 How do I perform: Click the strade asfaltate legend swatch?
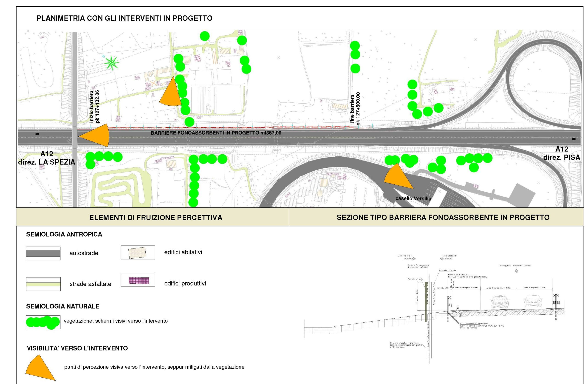[x=43, y=284]
